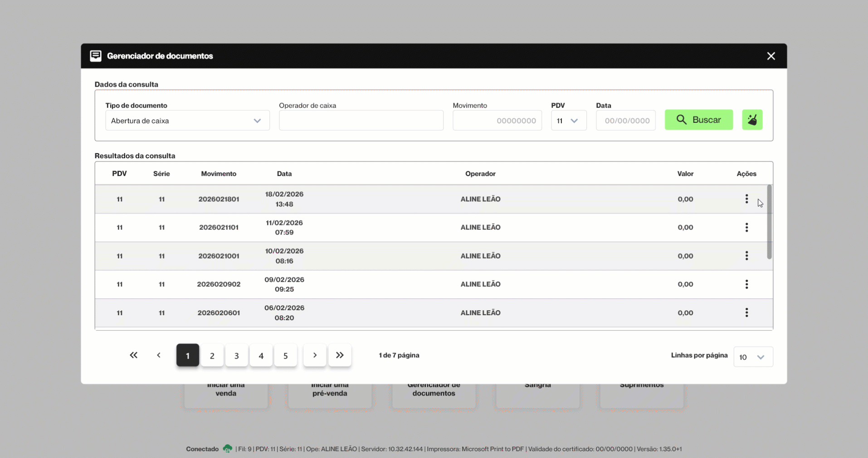Open actions menu for movimento 2026021001
This screenshot has width=868, height=458.
coord(746,256)
